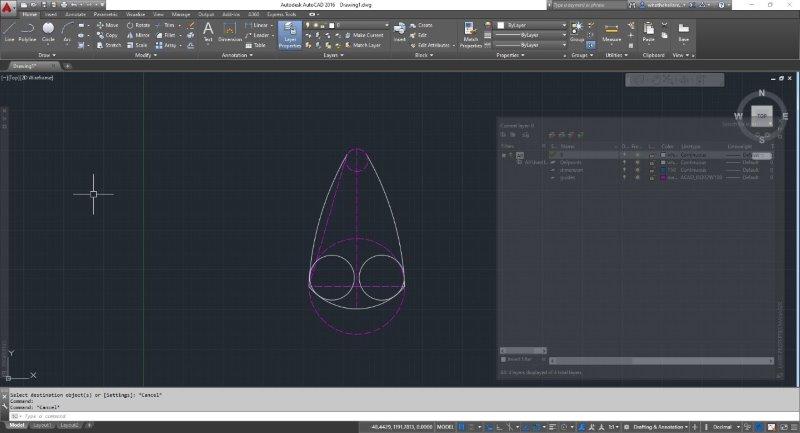This screenshot has height=433, width=800.
Task: Toggle Invert filter checkbox
Action: tap(504, 359)
